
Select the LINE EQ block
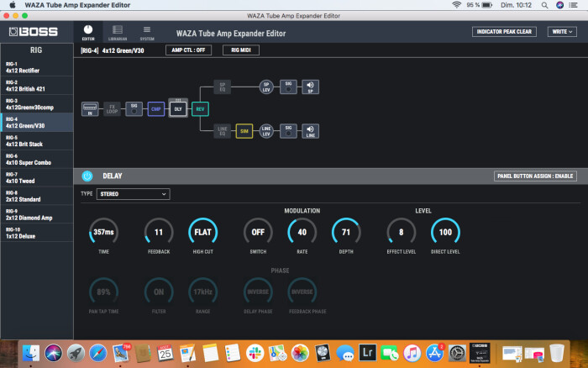[x=223, y=131]
